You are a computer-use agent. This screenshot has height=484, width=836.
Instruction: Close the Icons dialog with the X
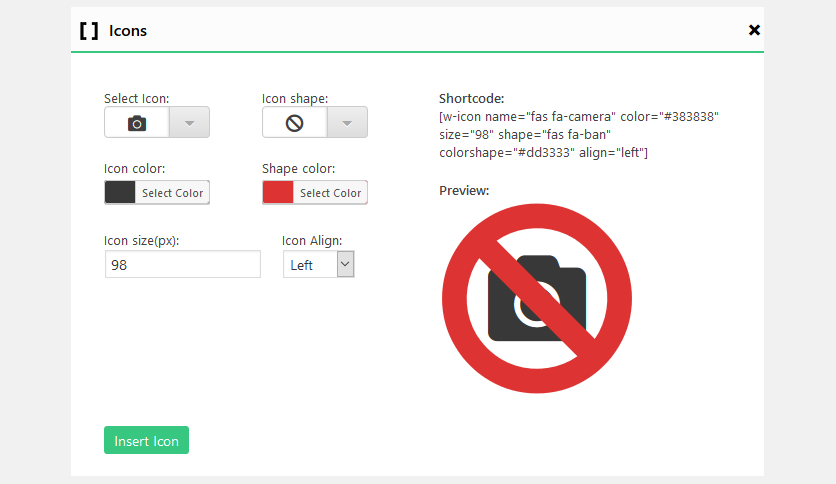pyautogui.click(x=754, y=30)
